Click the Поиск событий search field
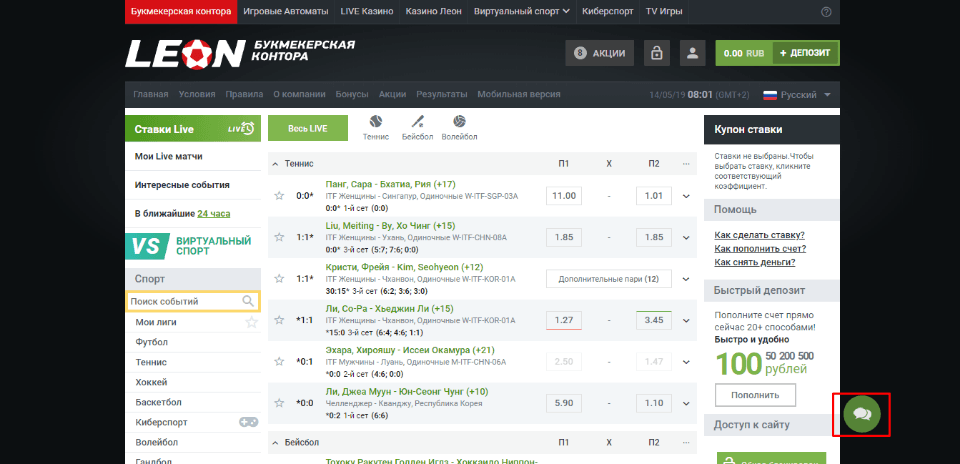960x464 pixels. [x=185, y=301]
